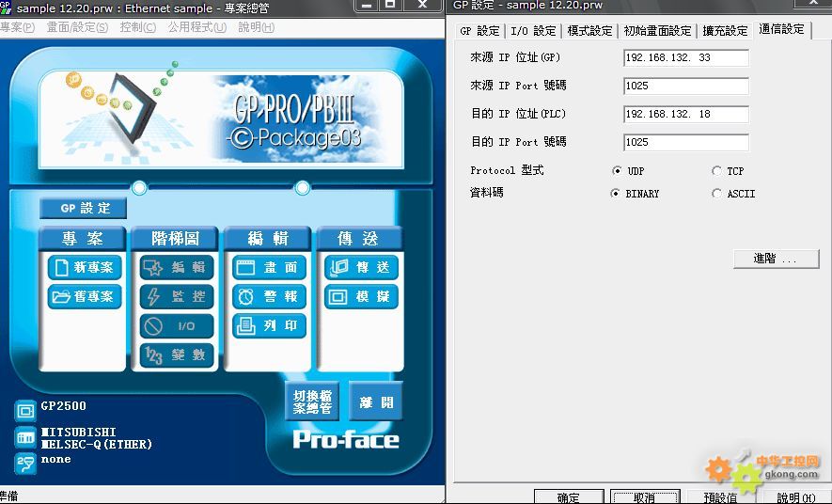This screenshot has height=504, width=832.
Task: Open the 畫面 screen editor button
Action: [269, 267]
